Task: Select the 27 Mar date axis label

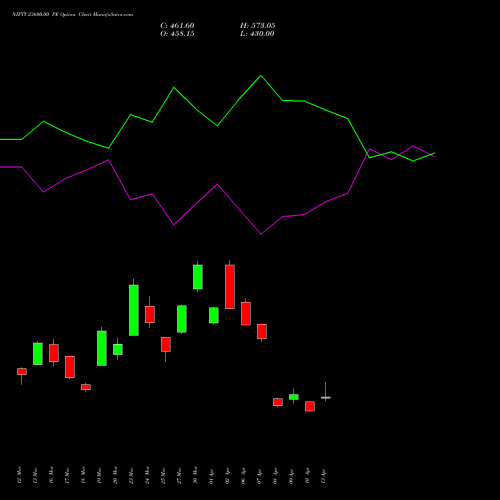Action: 179,475
